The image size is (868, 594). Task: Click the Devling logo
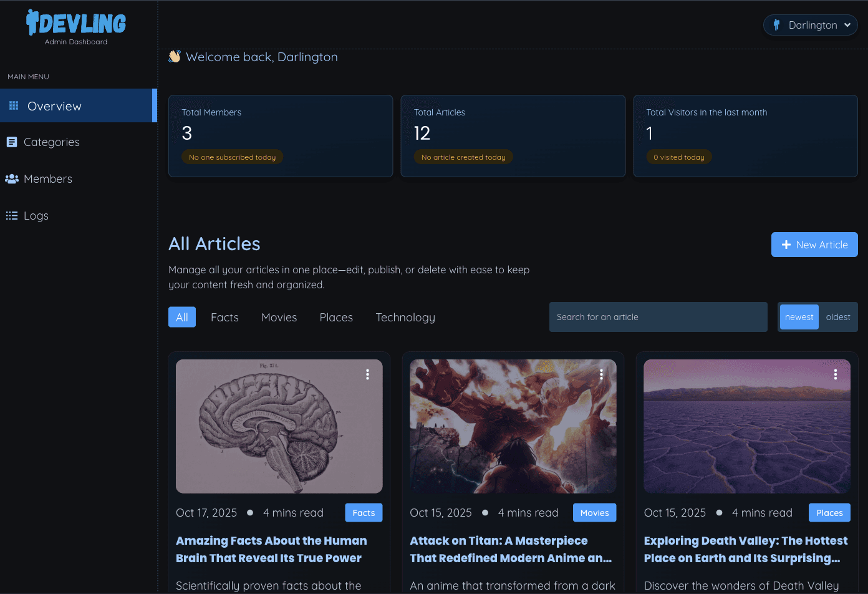[76, 23]
